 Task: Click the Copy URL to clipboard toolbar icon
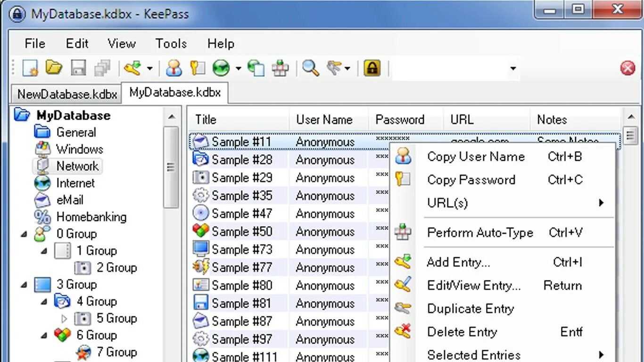pos(256,68)
